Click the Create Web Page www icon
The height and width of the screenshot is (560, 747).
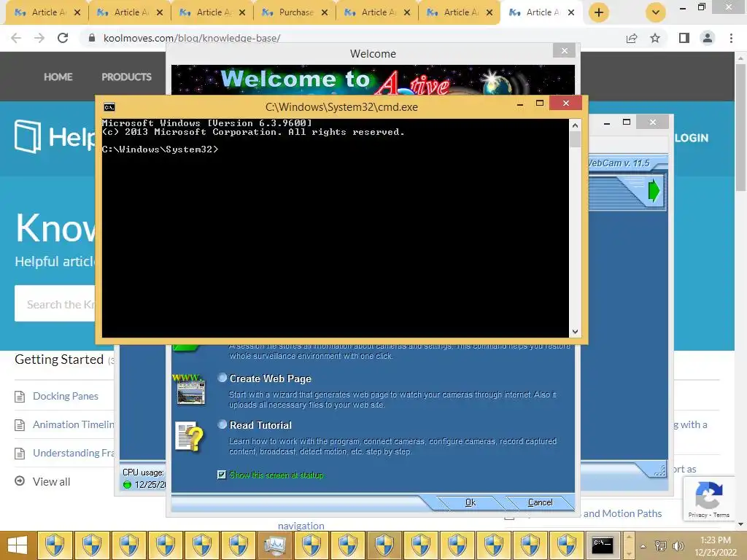coord(190,389)
